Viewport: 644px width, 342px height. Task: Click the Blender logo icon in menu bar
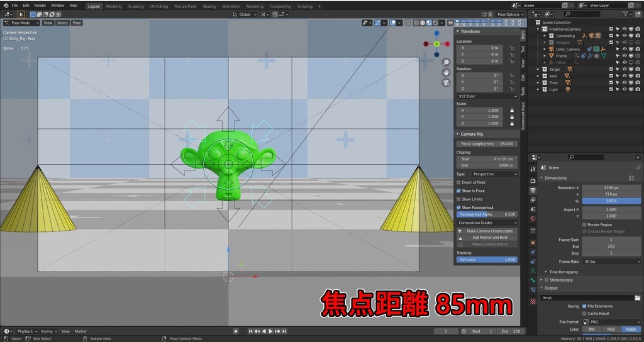point(5,5)
